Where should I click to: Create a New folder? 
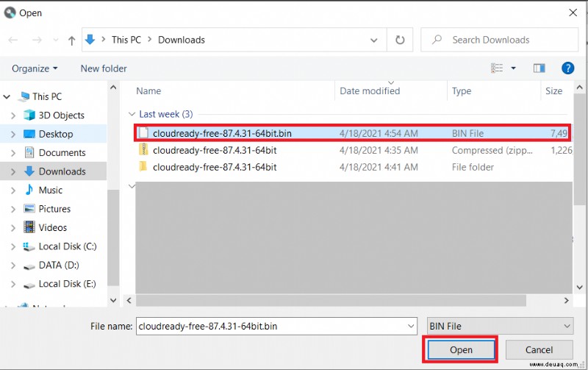point(104,68)
